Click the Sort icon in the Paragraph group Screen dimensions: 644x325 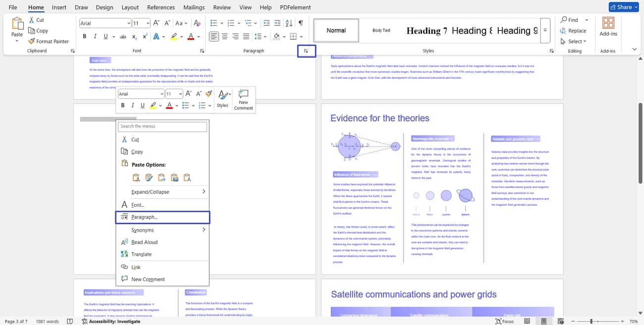pyautogui.click(x=288, y=23)
